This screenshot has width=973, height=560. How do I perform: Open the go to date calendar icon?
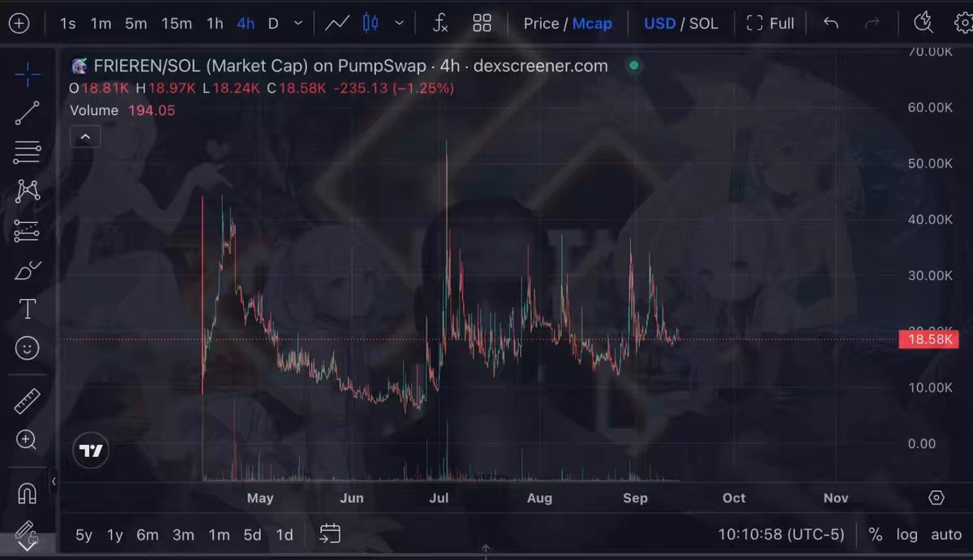tap(330, 533)
